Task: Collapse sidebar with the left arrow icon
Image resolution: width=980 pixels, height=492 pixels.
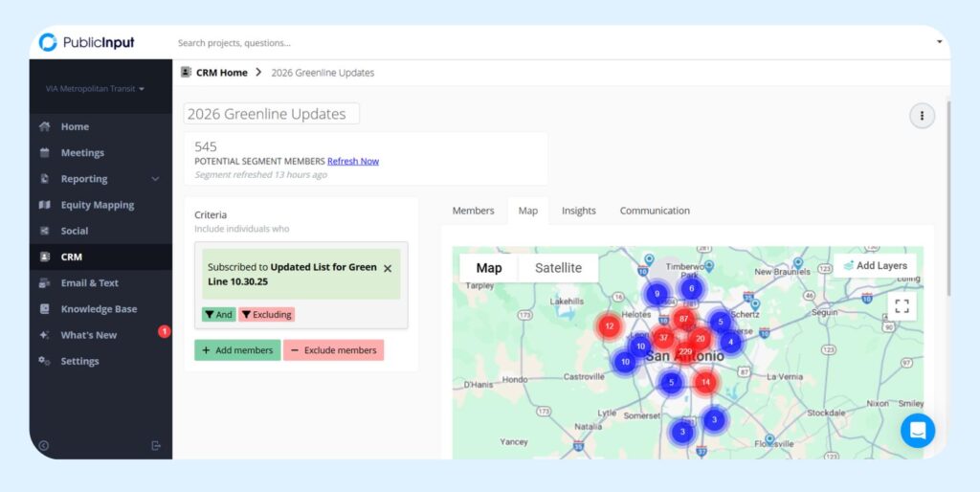Action: point(43,445)
